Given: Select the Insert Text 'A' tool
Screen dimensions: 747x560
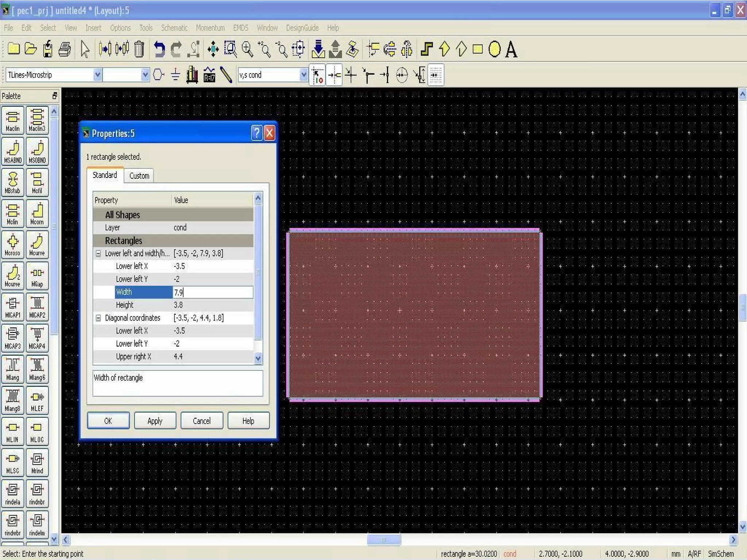Looking at the screenshot, I should [x=511, y=49].
